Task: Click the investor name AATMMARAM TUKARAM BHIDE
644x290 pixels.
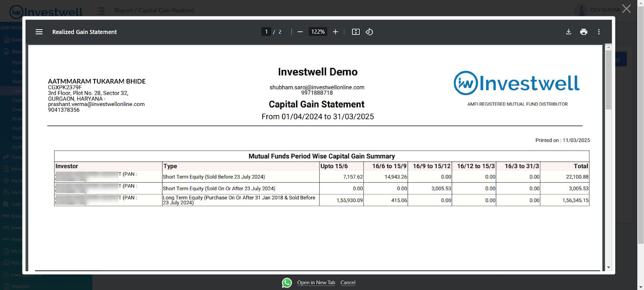Action: point(97,81)
